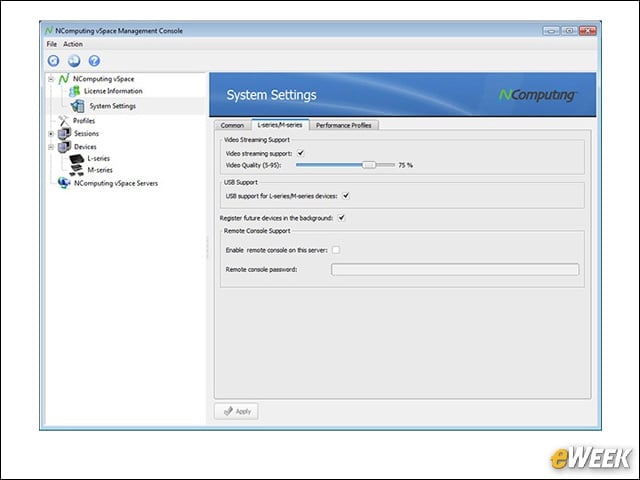Select M-series under Devices

tap(100, 170)
